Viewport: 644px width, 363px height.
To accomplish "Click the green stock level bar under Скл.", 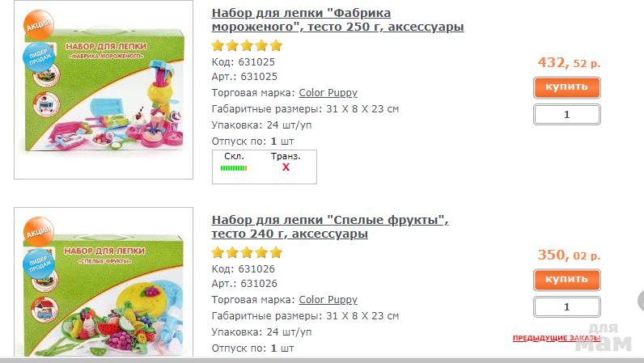I will coord(234,168).
